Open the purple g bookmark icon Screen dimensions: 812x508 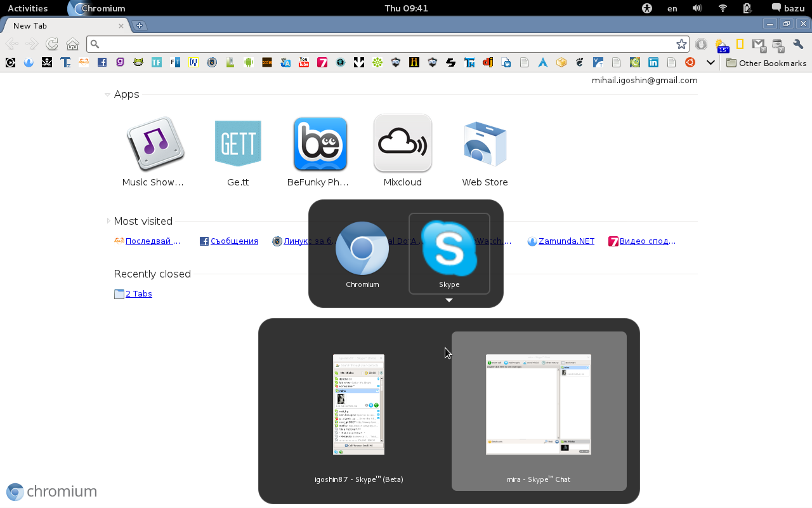(x=120, y=62)
